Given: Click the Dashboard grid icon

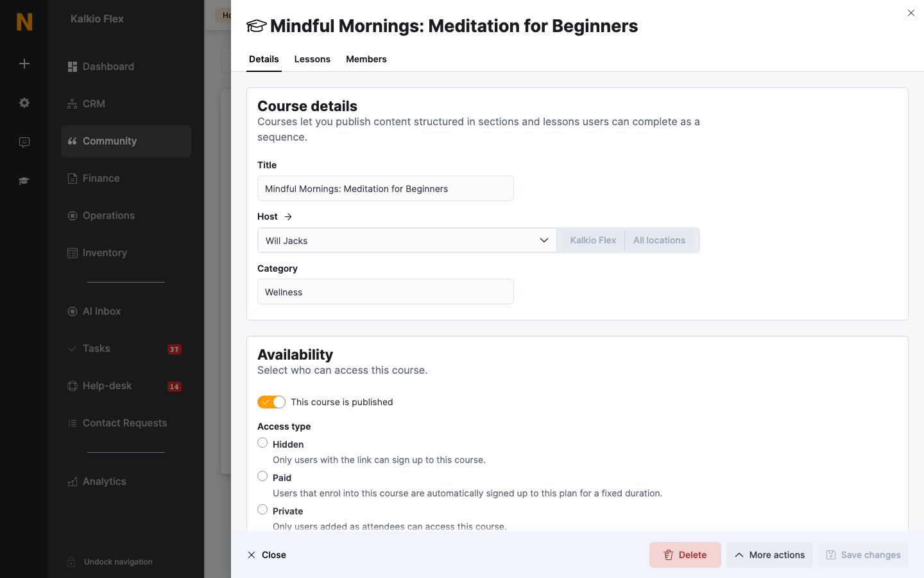Looking at the screenshot, I should click(73, 67).
